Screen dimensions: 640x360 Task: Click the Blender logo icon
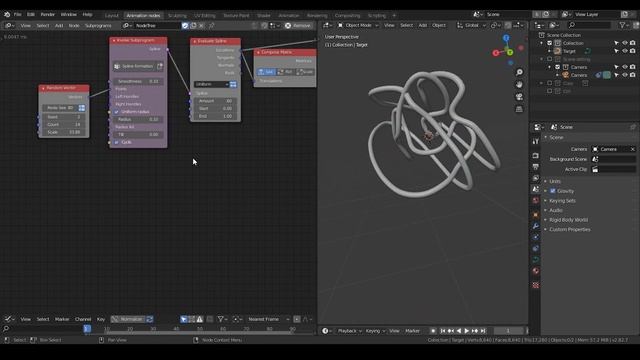pyautogui.click(x=7, y=14)
